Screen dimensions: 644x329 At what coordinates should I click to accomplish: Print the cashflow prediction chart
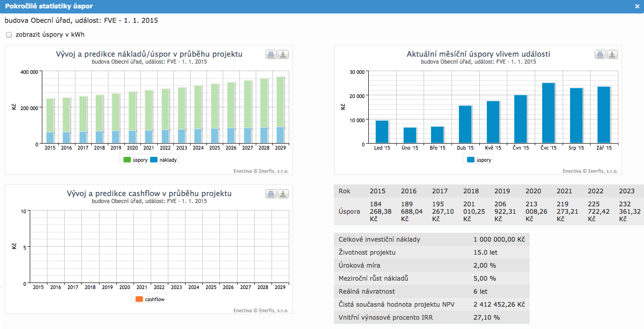(271, 194)
